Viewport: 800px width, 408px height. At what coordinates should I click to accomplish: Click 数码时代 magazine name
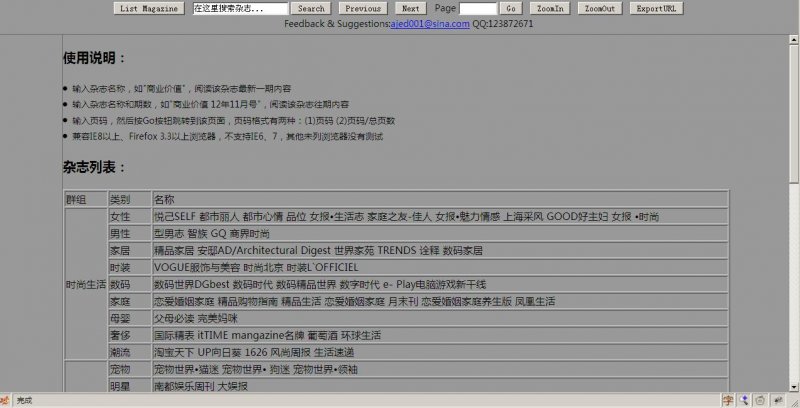click(x=253, y=284)
